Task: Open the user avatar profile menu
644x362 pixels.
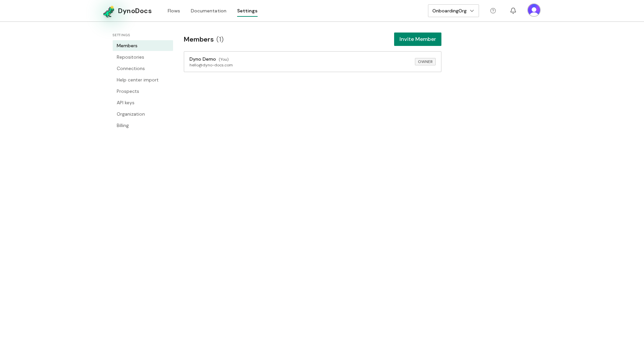Action: click(x=534, y=10)
